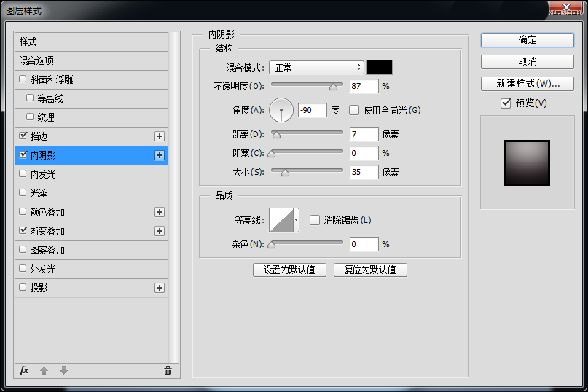Click the plus icon next to 渐变叠加
Image resolution: width=588 pixels, height=392 pixels.
point(160,231)
